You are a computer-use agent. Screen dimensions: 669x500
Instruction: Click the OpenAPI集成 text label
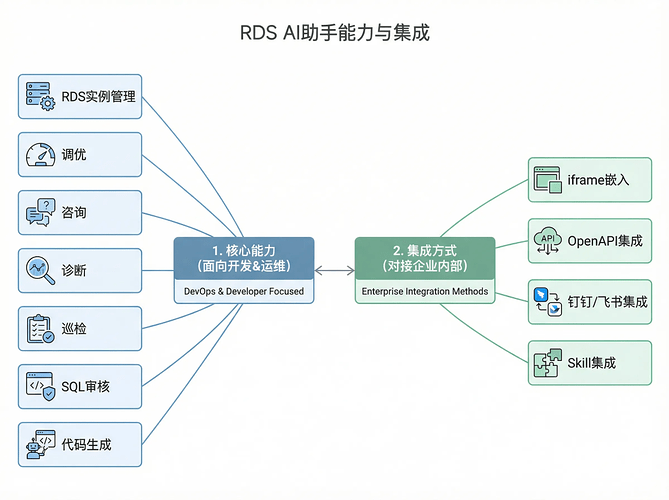[x=605, y=241]
